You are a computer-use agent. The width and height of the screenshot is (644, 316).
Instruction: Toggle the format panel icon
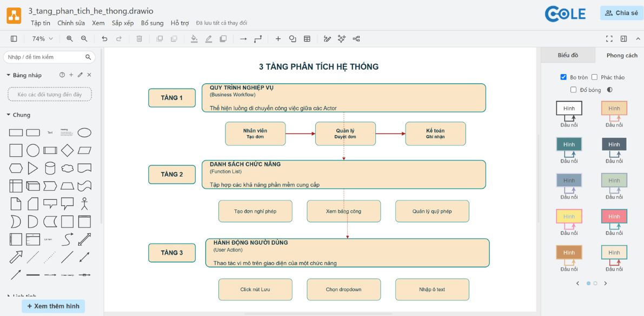pos(624,38)
